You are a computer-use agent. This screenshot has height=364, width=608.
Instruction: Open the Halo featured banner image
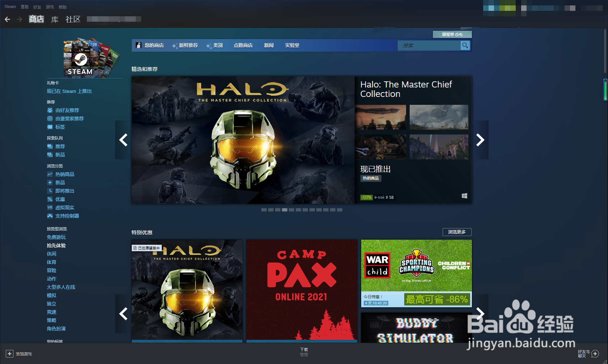pos(243,140)
